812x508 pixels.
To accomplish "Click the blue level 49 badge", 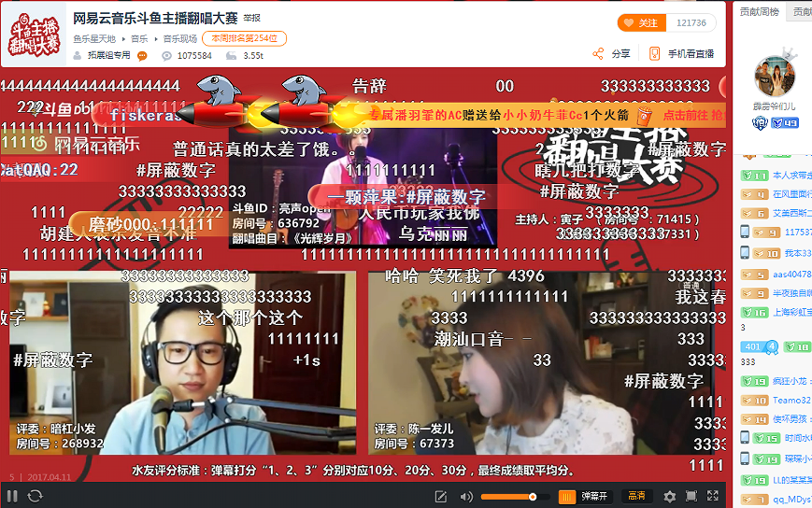I will click(x=785, y=123).
